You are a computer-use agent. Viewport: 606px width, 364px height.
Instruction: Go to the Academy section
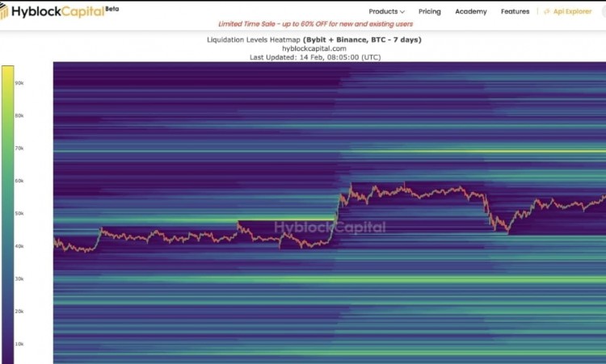tap(471, 11)
